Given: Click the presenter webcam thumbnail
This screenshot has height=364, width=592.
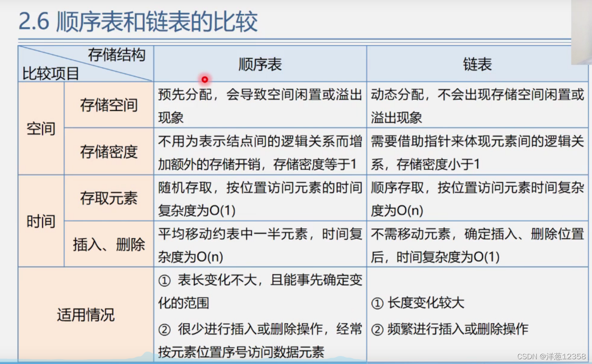Looking at the screenshot, I should click(x=582, y=32).
